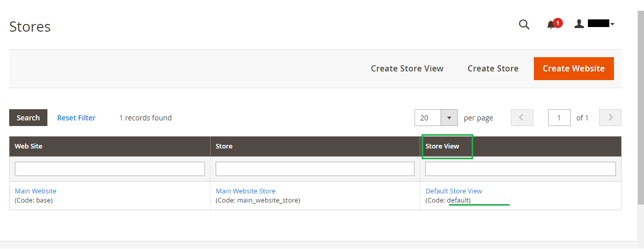Focus the Web Site filter field
This screenshot has height=249, width=644.
click(110, 169)
